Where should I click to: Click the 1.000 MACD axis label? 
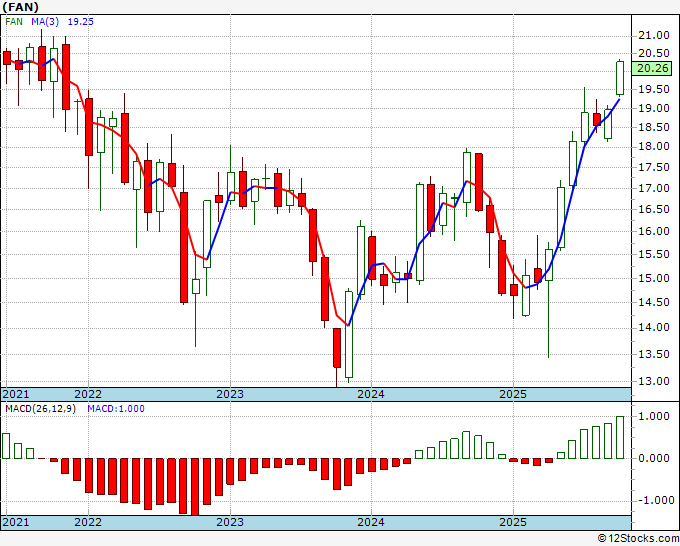654,416
